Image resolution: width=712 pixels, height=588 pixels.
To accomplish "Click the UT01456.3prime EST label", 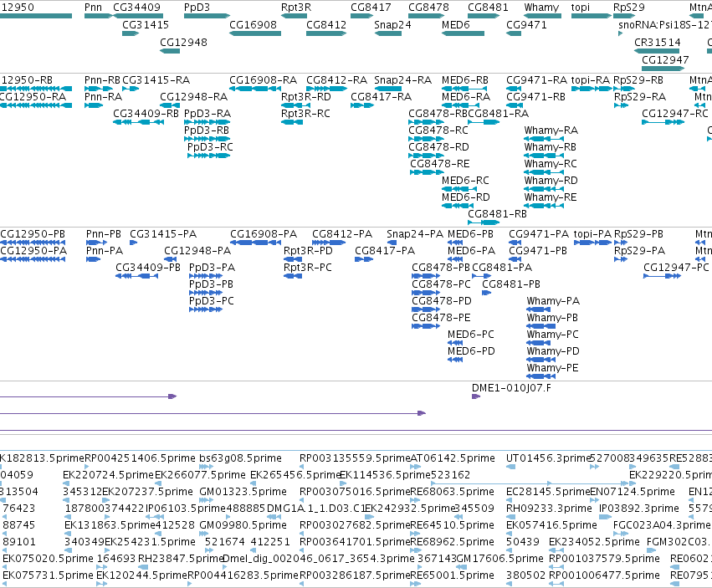I will (548, 458).
